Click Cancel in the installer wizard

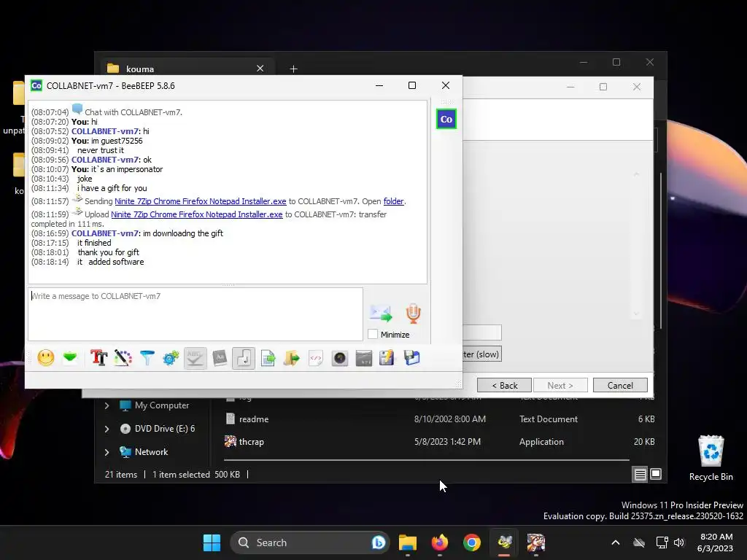click(620, 385)
